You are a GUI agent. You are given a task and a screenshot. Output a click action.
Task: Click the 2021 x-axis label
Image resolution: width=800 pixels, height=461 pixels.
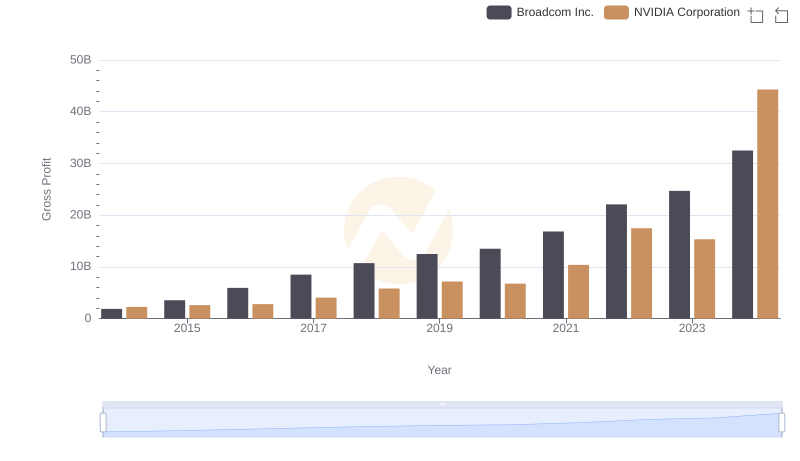tap(566, 328)
